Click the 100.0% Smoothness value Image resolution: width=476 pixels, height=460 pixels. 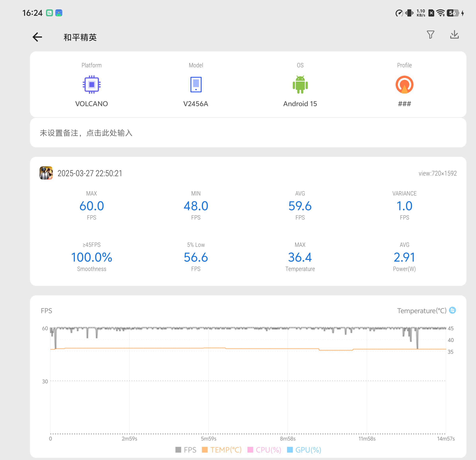tap(92, 257)
